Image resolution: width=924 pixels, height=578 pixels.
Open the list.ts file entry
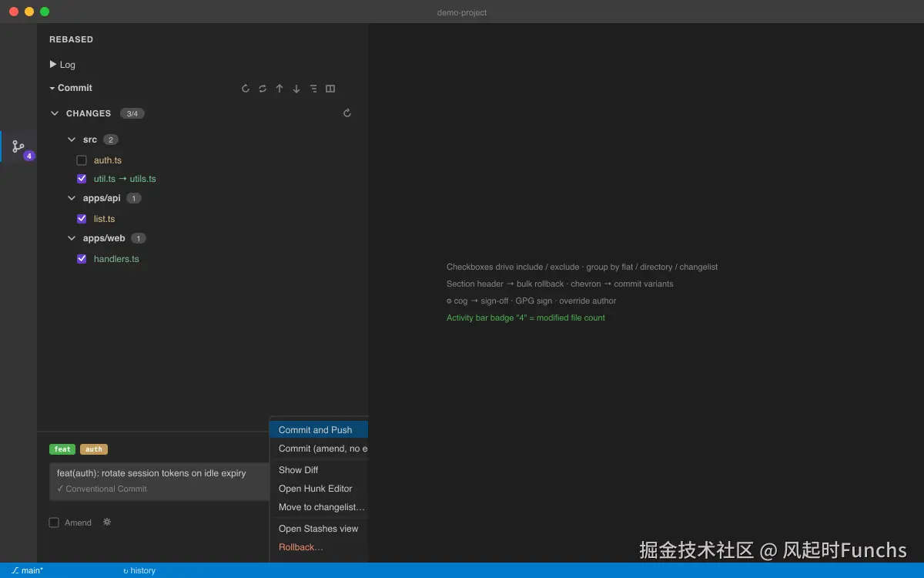[104, 219]
